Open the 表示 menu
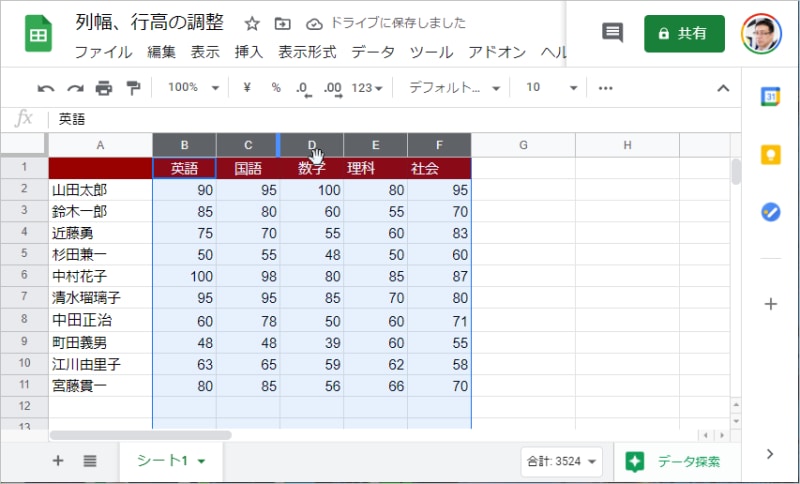Screen dimensions: 800x484 (205, 52)
